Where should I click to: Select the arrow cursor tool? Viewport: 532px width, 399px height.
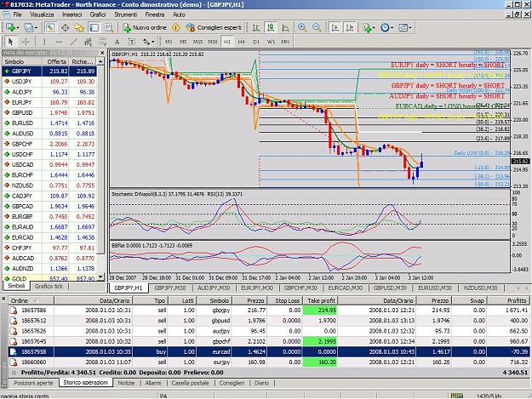click(11, 42)
